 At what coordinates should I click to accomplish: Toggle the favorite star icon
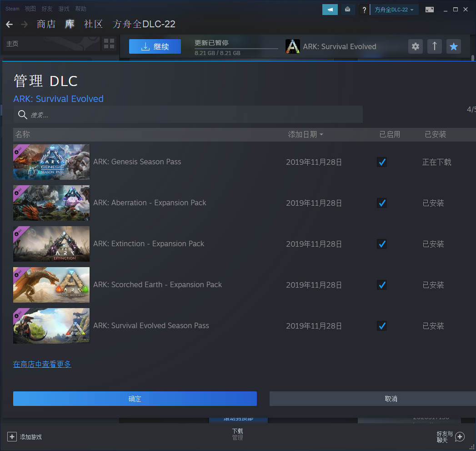[x=454, y=46]
